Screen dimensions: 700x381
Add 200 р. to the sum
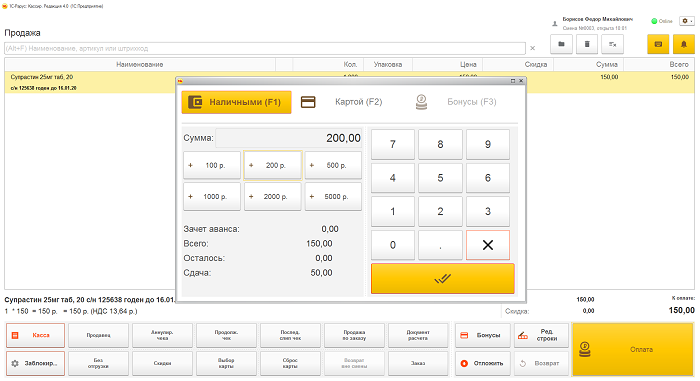tap(273, 165)
